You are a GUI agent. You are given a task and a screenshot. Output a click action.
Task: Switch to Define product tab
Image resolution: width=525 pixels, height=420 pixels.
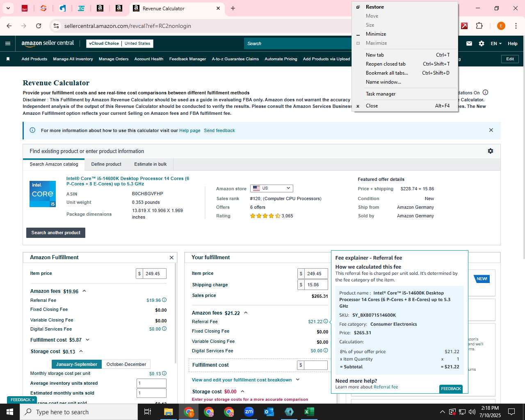[x=106, y=164]
